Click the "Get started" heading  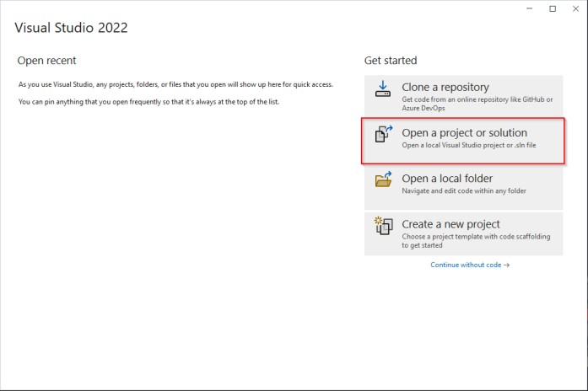(x=391, y=61)
